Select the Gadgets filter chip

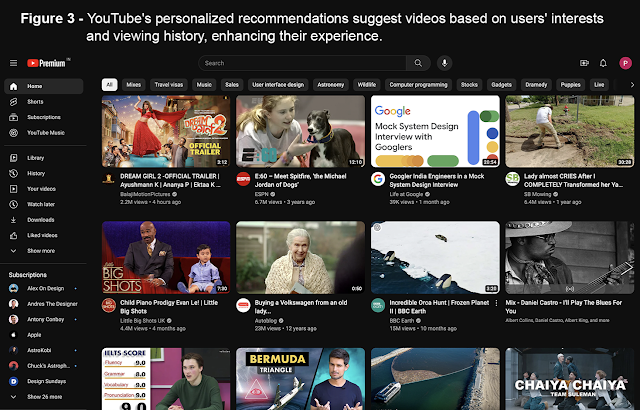[x=501, y=85]
